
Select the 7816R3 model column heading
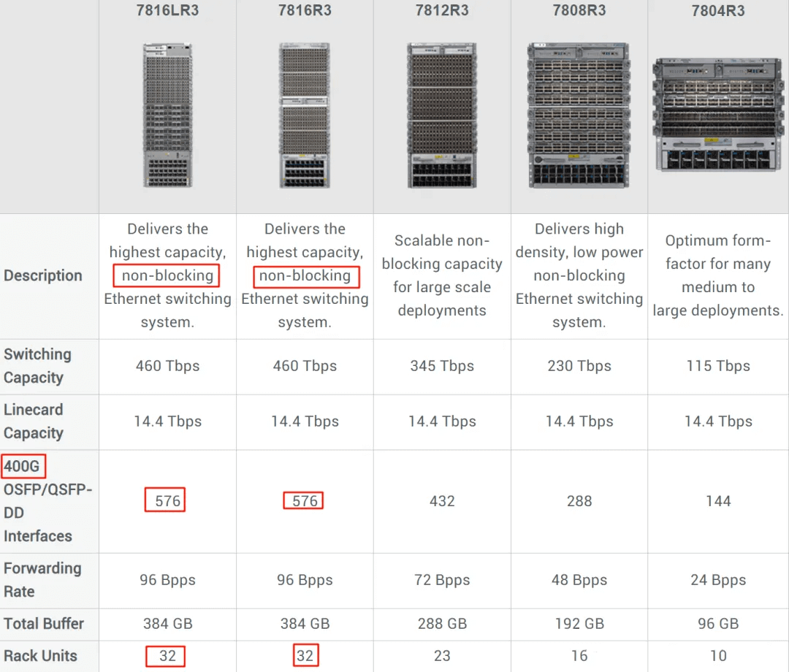coord(305,11)
